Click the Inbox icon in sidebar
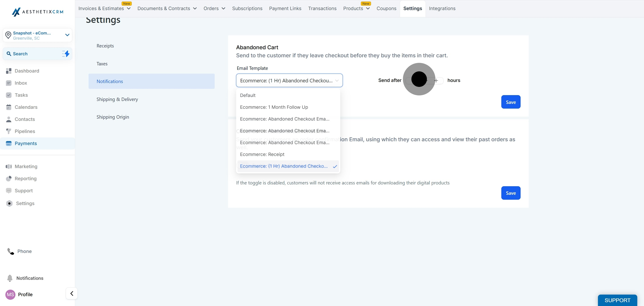The width and height of the screenshot is (644, 306). 8,83
